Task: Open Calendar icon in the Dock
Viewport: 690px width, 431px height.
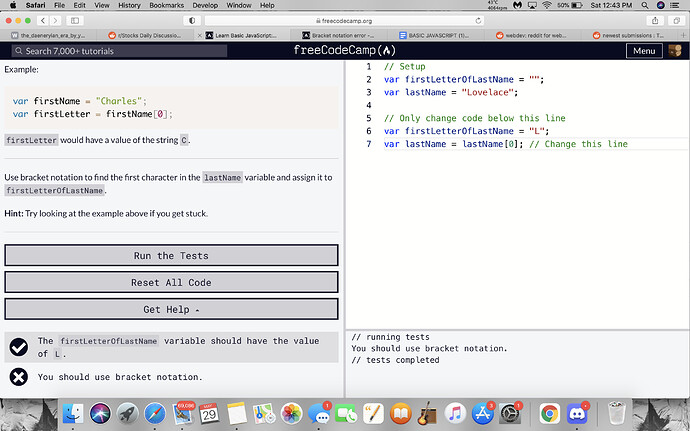Action: tap(209, 414)
